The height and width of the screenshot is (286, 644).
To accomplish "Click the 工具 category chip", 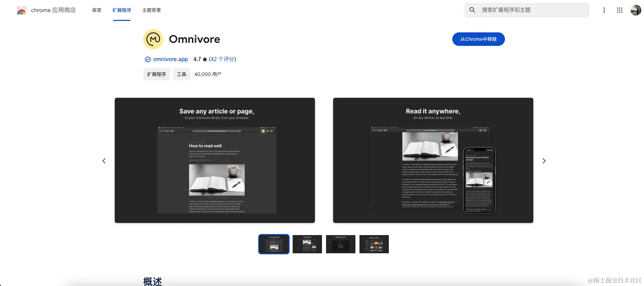I will point(182,74).
